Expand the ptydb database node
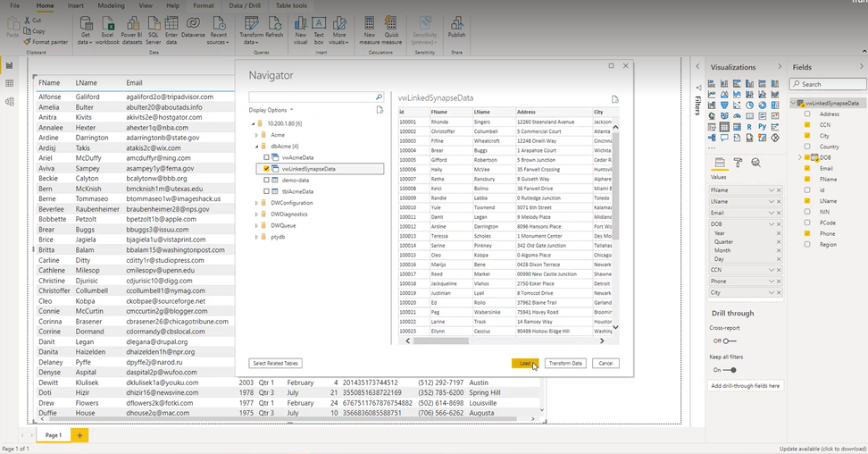 point(256,237)
